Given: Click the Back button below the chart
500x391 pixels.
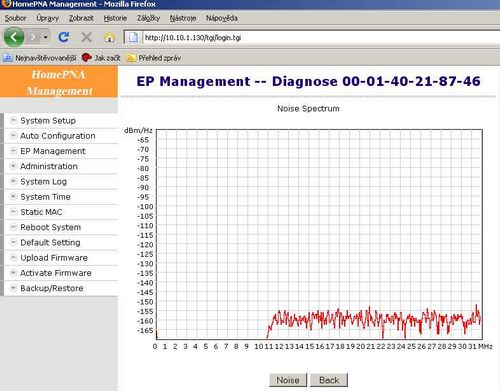Looking at the screenshot, I should coord(329,380).
